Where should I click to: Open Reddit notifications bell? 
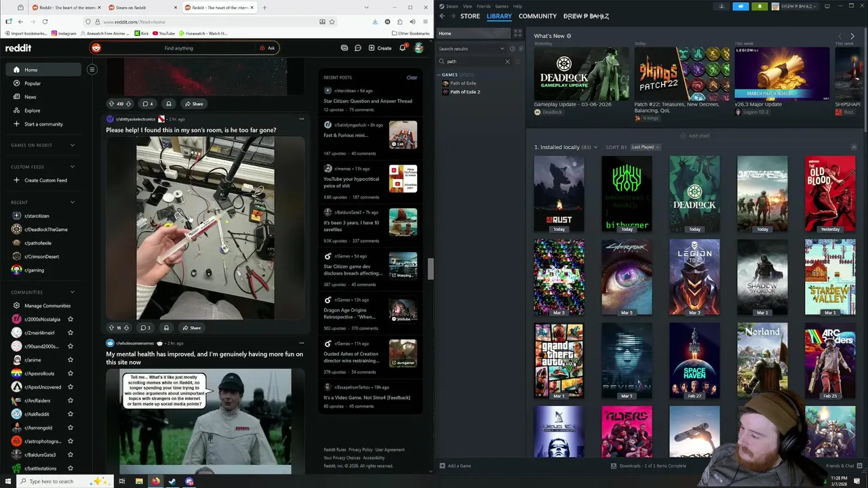click(x=403, y=47)
